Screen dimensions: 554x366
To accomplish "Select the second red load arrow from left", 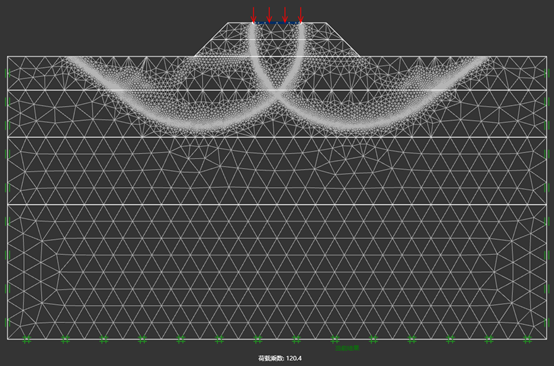I will (x=269, y=14).
